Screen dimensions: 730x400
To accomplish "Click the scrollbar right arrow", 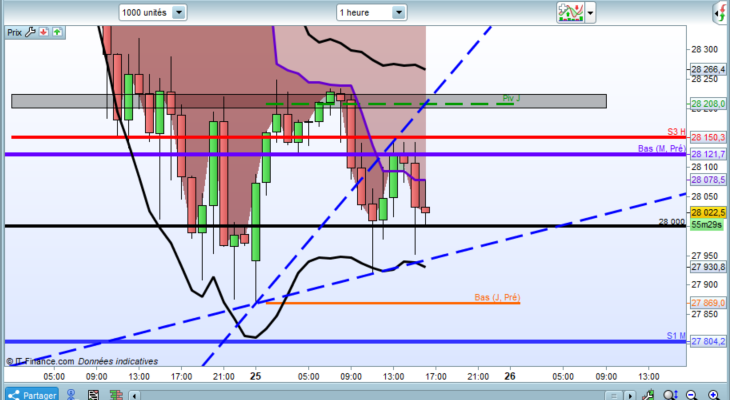I will pyautogui.click(x=629, y=396).
